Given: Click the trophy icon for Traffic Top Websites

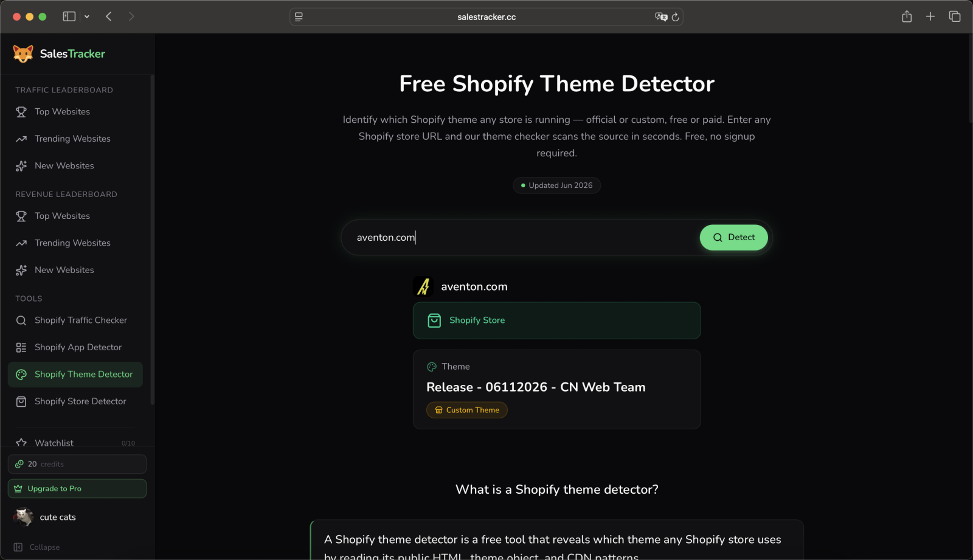Looking at the screenshot, I should (21, 112).
